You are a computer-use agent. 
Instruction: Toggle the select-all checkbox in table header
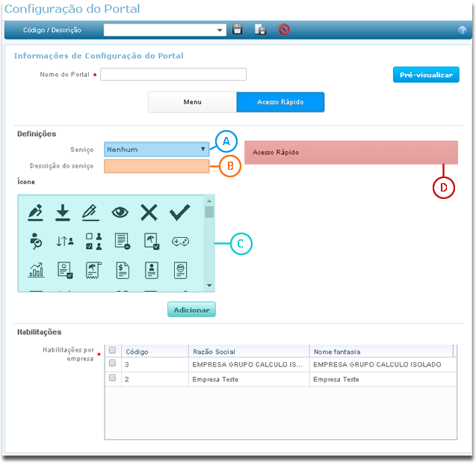[x=113, y=350]
